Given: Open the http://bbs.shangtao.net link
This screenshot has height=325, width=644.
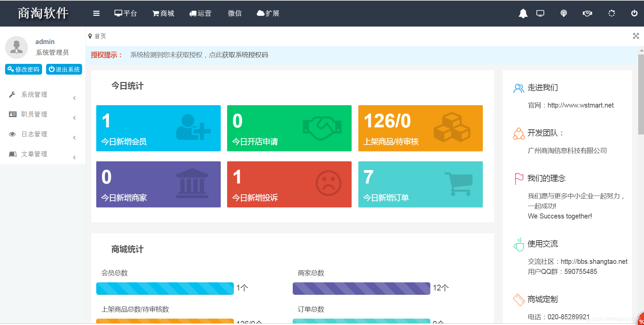Looking at the screenshot, I should 594,262.
